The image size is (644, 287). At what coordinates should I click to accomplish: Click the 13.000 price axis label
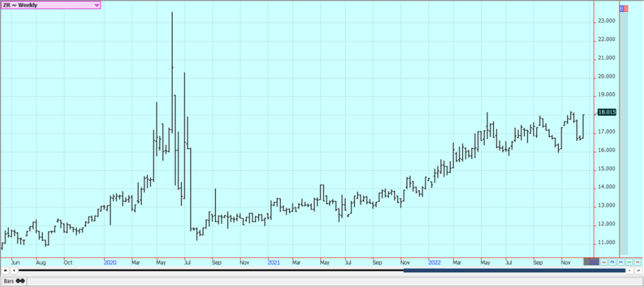tap(607, 206)
